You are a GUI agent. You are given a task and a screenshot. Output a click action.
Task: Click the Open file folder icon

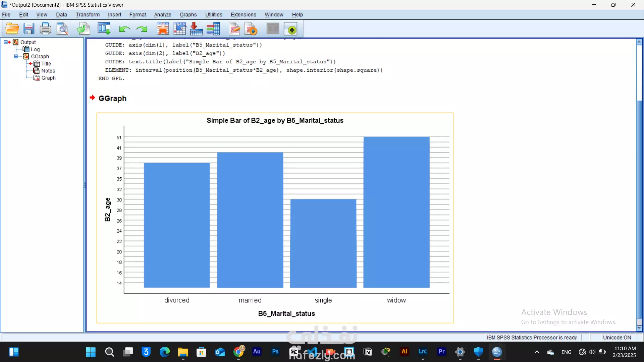tap(12, 29)
